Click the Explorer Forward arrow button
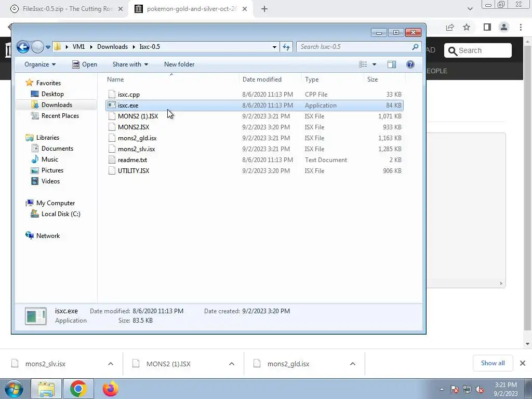This screenshot has width=532, height=399. pos(37,47)
